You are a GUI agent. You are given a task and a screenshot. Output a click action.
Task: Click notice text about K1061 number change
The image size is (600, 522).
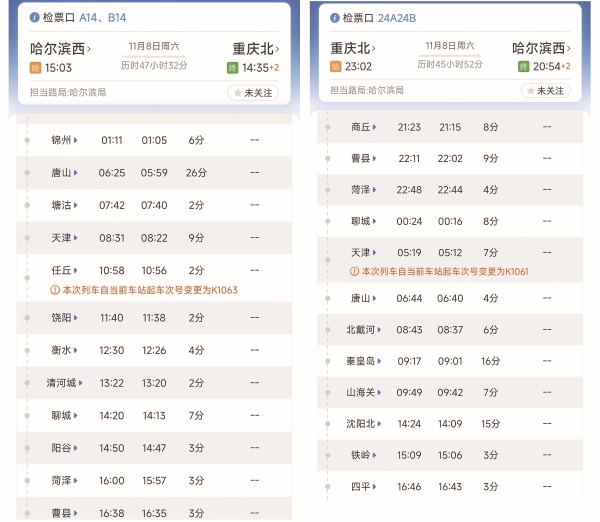click(445, 272)
